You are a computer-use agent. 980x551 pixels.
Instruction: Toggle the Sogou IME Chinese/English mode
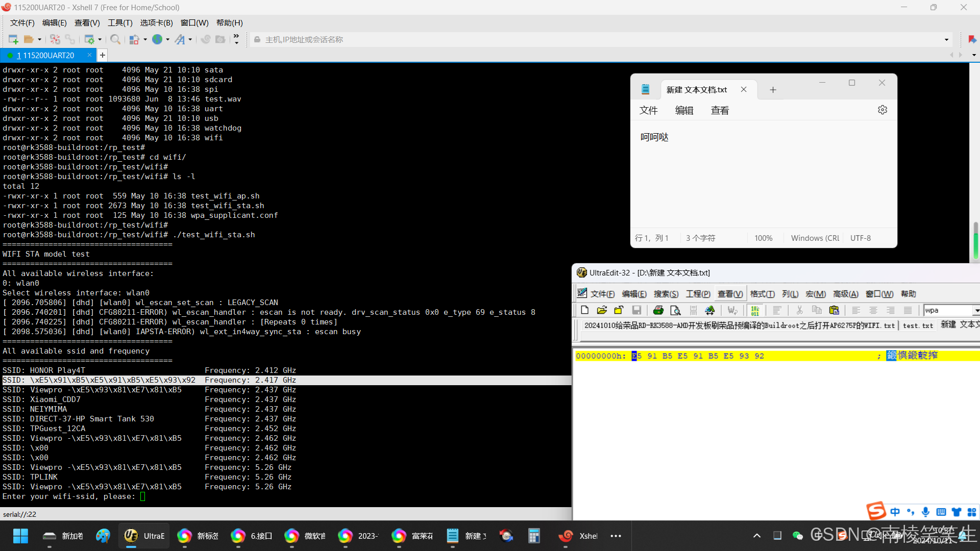coord(895,512)
